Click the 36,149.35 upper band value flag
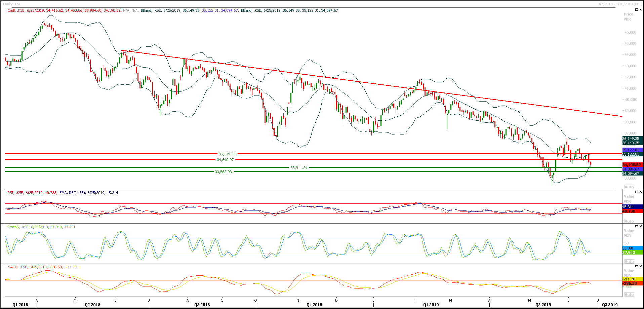This screenshot has width=644, height=309. (x=632, y=139)
